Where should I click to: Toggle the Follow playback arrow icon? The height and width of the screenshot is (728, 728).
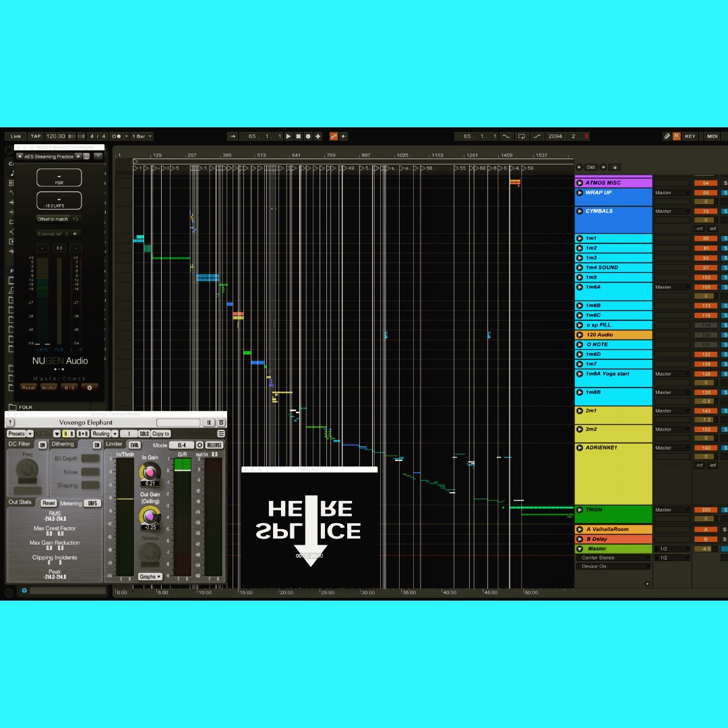232,136
